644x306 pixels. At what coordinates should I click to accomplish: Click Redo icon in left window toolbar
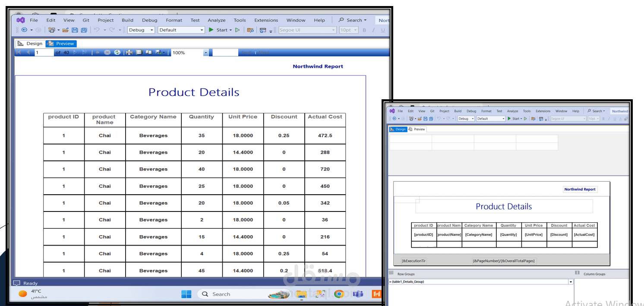112,30
